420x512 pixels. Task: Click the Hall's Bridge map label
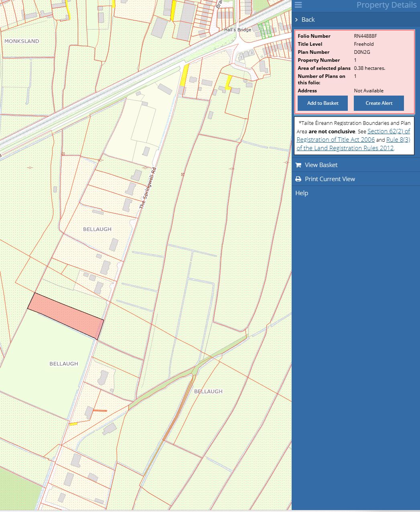[237, 30]
